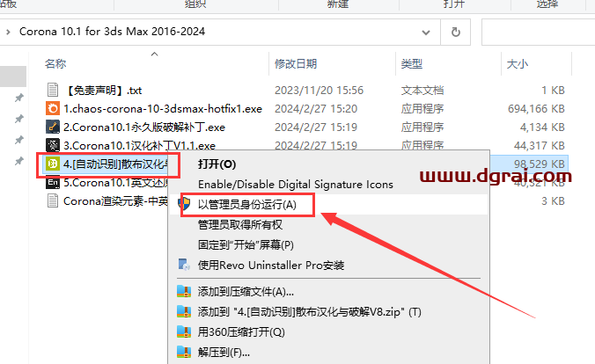Screen dimensions: 595x364
Task: Click the size value 1 KB
Action: click(x=553, y=91)
